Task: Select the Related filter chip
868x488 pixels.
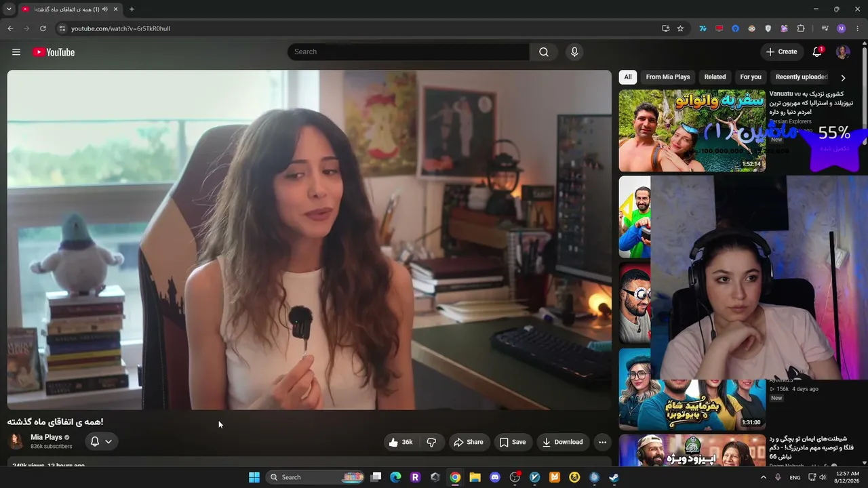Action: [715, 77]
